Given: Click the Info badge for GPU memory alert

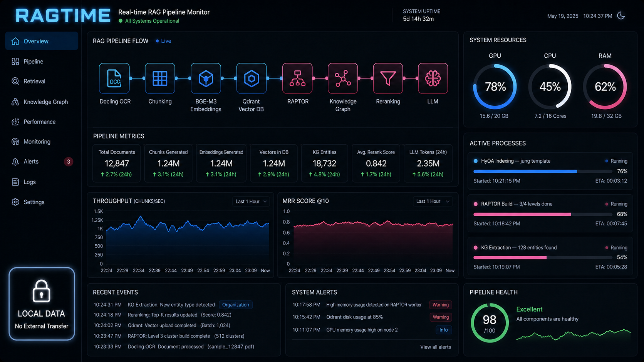Looking at the screenshot, I should coord(443,330).
